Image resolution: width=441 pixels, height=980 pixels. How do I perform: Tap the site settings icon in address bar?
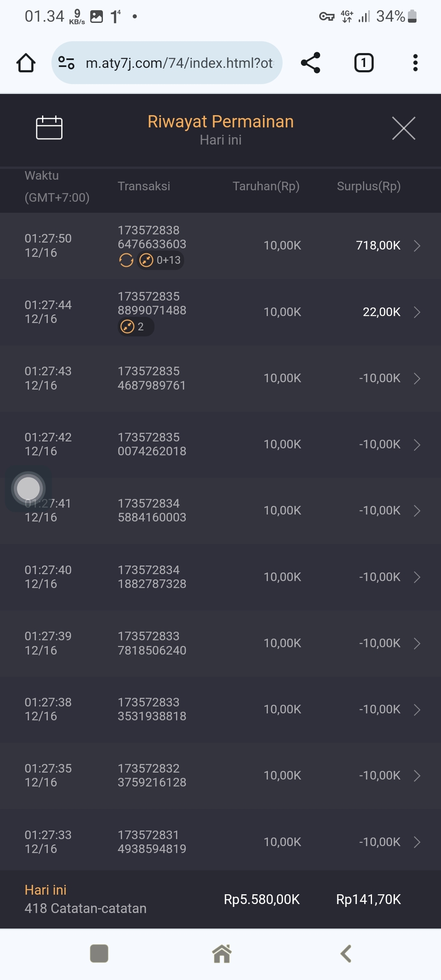click(x=66, y=63)
